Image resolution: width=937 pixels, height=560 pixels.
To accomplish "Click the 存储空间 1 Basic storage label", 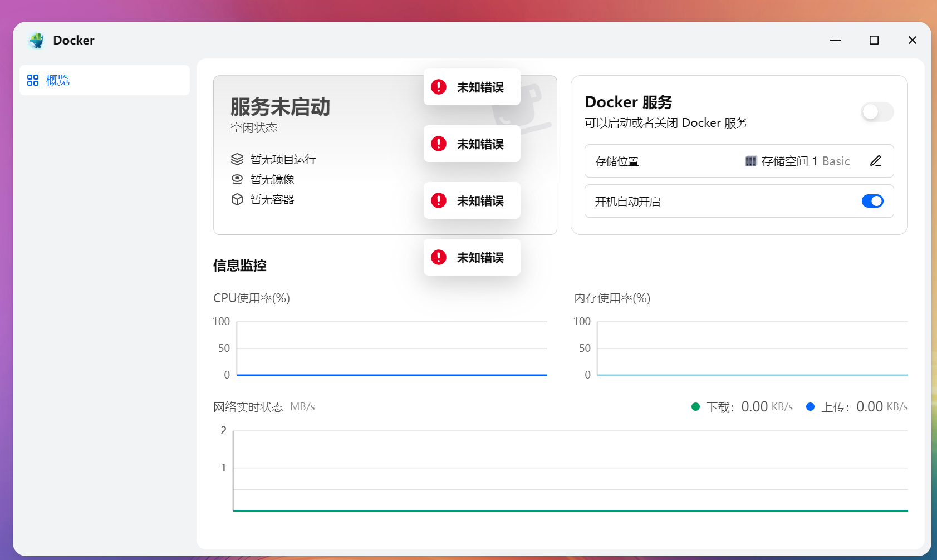I will point(805,161).
